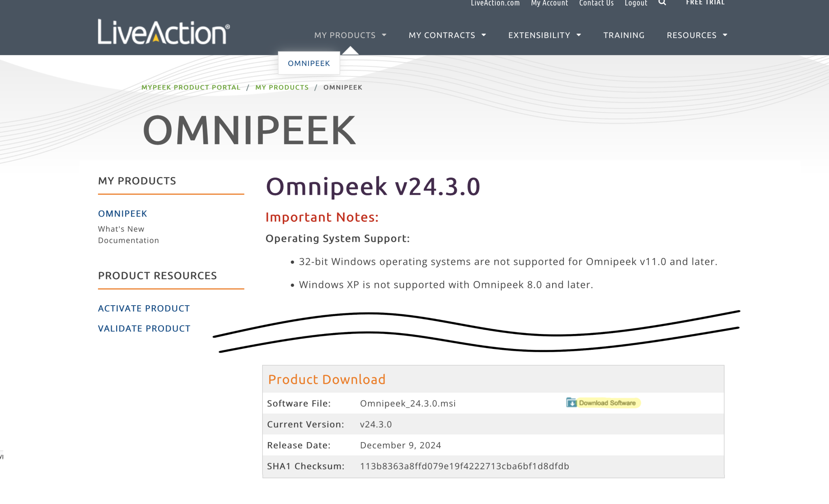
Task: Click MY PRODUCTS in the breadcrumb
Action: [282, 87]
